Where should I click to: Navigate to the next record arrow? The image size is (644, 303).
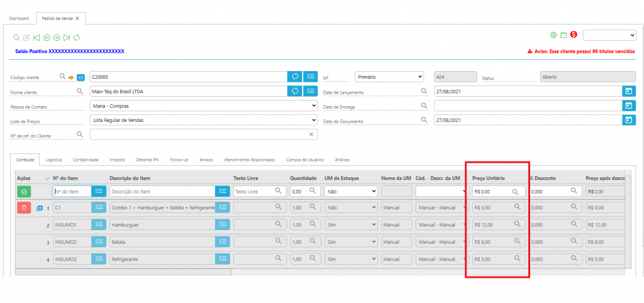(57, 38)
